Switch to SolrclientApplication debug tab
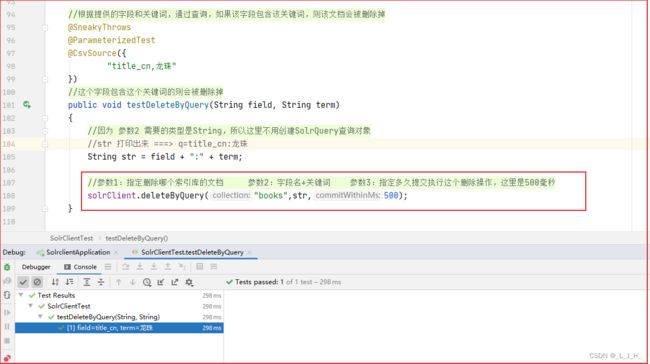 (x=78, y=252)
